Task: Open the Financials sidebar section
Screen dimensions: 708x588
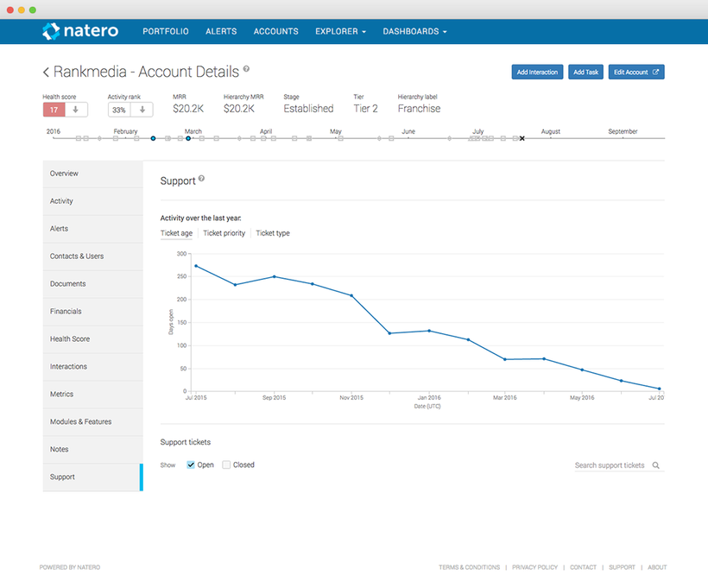Action: [x=93, y=312]
